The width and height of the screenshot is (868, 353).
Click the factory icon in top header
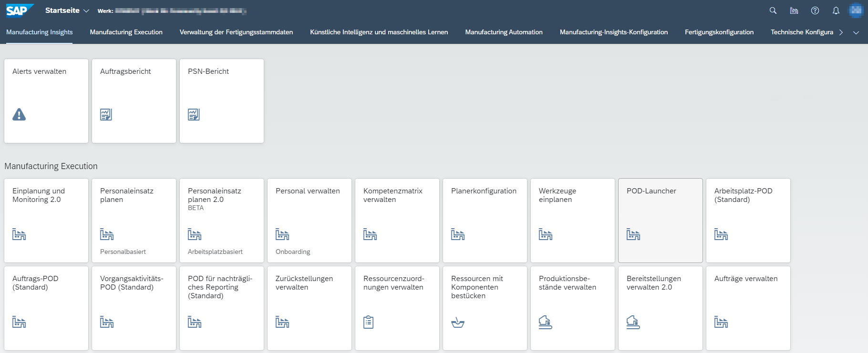(x=794, y=10)
